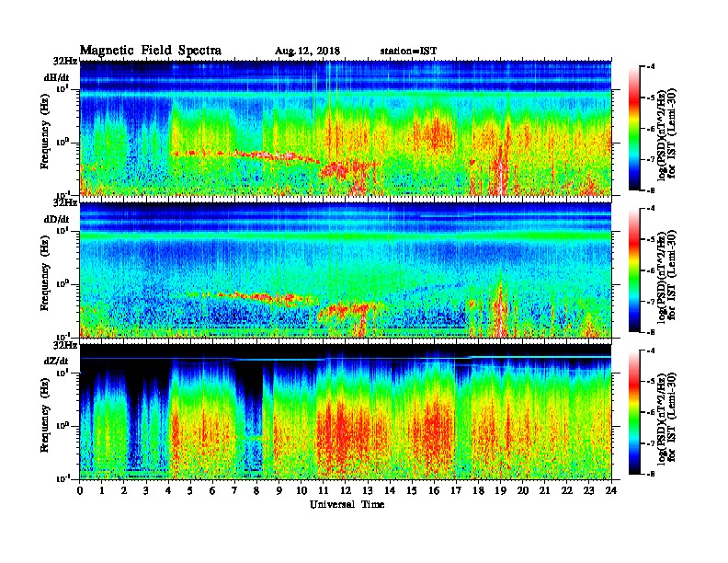Click the color bar beside the dD/dt panel
The height and width of the screenshot is (563, 728).
634,270
